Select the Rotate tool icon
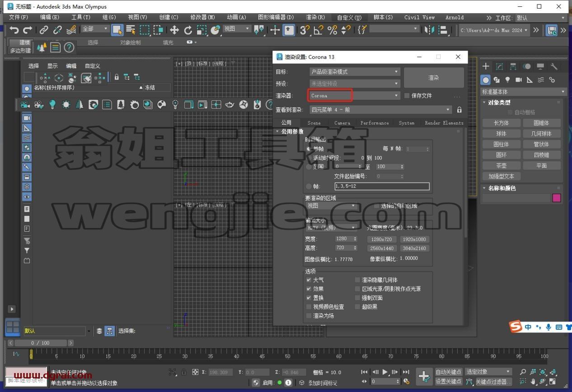 (x=188, y=30)
